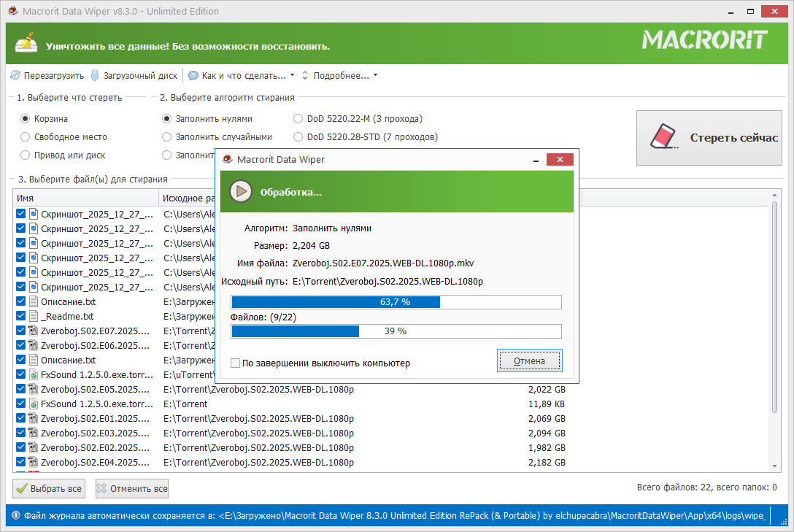The image size is (794, 532).
Task: Uncheck the Zveroboj.S02.E04 file checkbox
Action: click(x=20, y=462)
